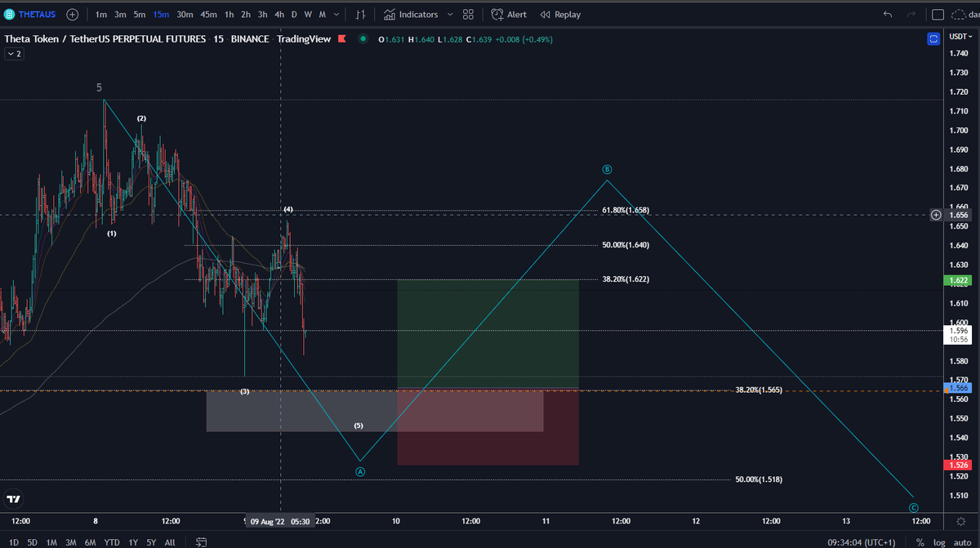
Task: Open the candle chart style selector
Action: pos(360,14)
